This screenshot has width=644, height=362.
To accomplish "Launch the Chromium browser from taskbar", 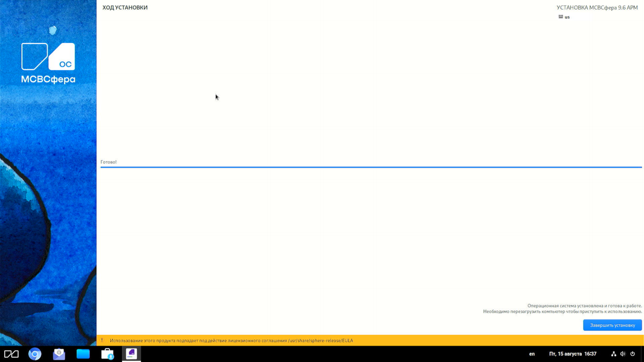I will click(35, 354).
